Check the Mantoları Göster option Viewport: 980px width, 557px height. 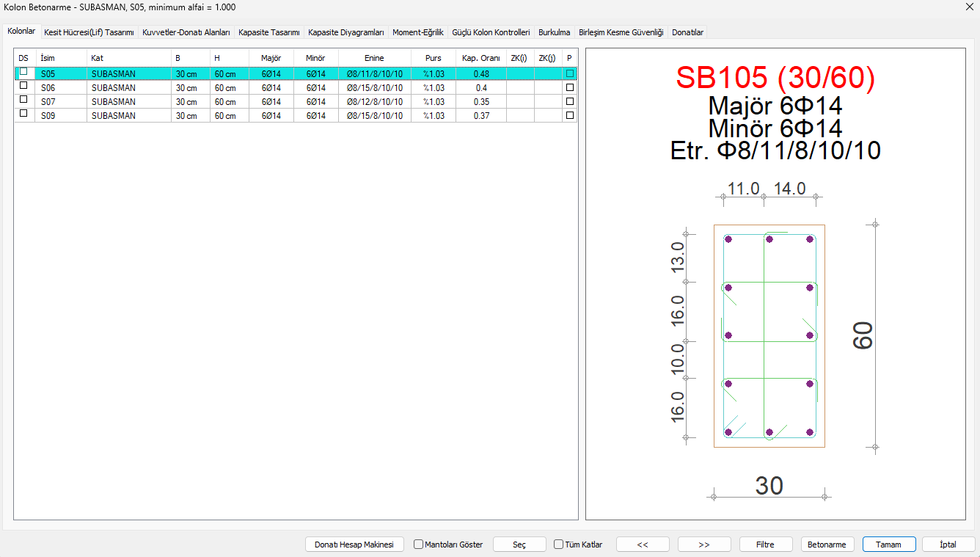(x=419, y=545)
